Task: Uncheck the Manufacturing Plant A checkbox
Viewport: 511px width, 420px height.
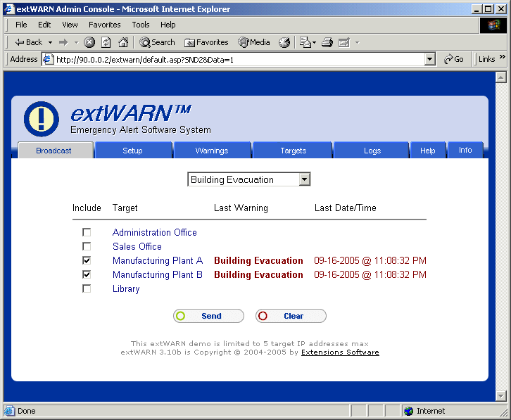Action: [x=87, y=260]
